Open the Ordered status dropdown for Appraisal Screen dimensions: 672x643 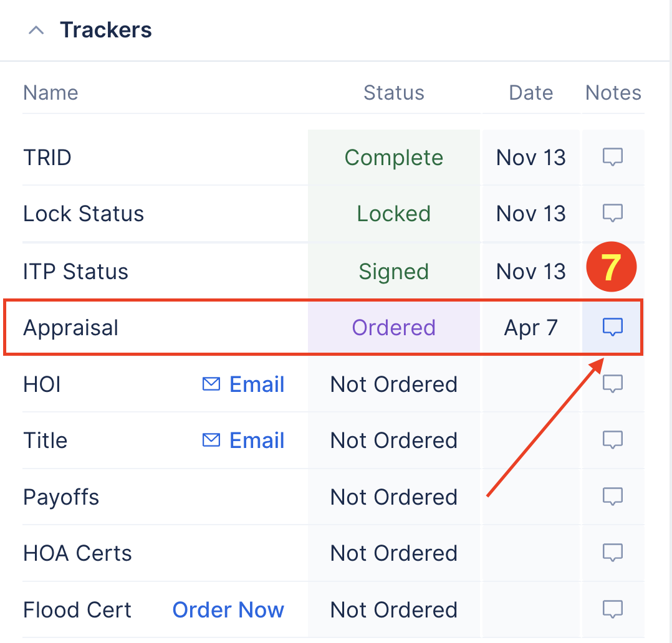394,326
